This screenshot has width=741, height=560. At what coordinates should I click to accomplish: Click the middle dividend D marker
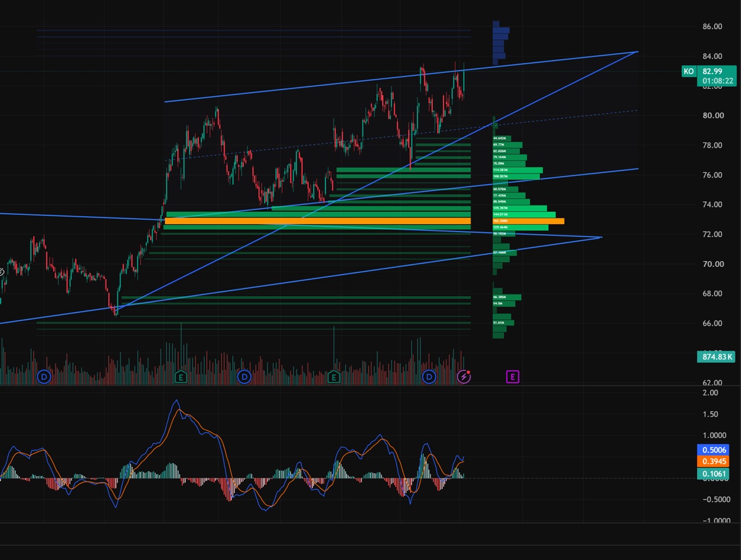(245, 376)
